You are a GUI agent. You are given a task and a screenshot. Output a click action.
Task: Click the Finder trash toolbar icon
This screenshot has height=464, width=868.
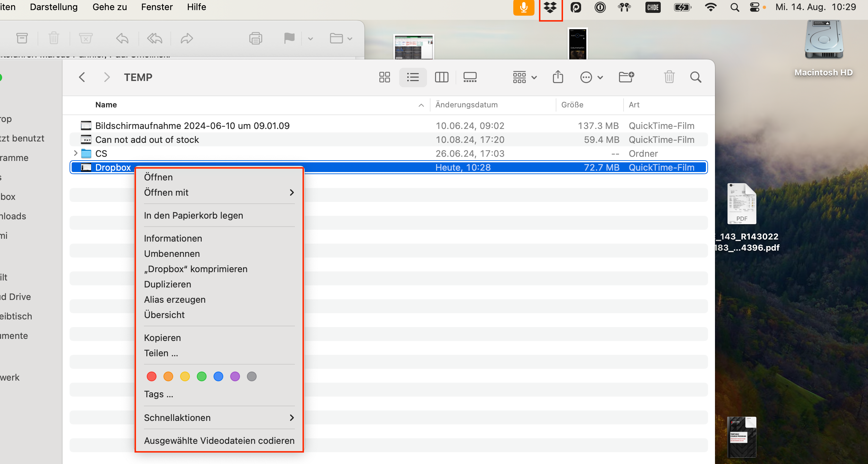click(669, 77)
